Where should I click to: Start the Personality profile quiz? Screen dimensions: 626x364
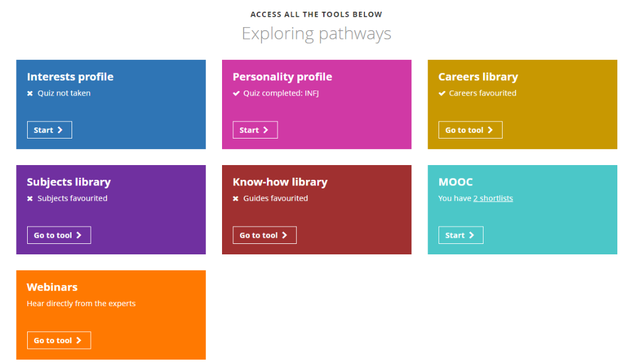tap(255, 130)
